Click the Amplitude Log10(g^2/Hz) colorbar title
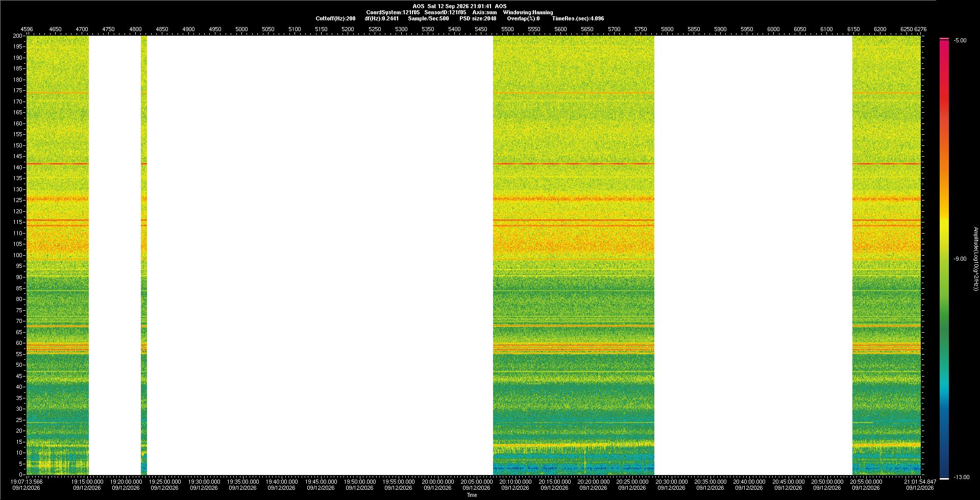This screenshot has width=980, height=500. (x=975, y=259)
